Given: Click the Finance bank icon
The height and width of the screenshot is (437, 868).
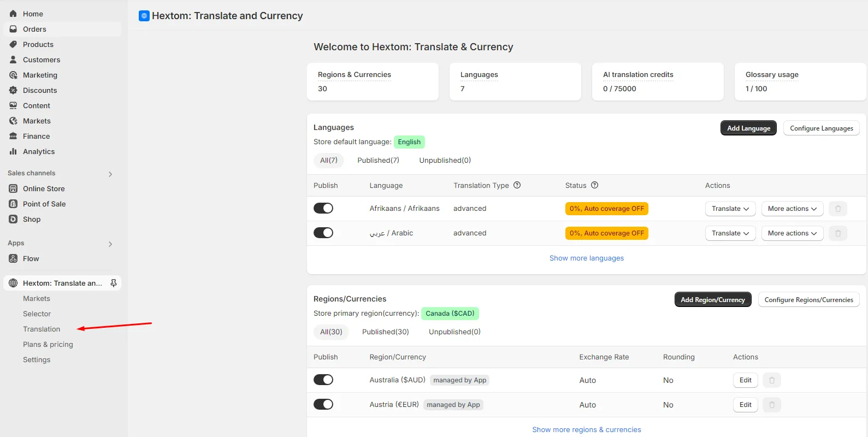Looking at the screenshot, I should coord(13,136).
